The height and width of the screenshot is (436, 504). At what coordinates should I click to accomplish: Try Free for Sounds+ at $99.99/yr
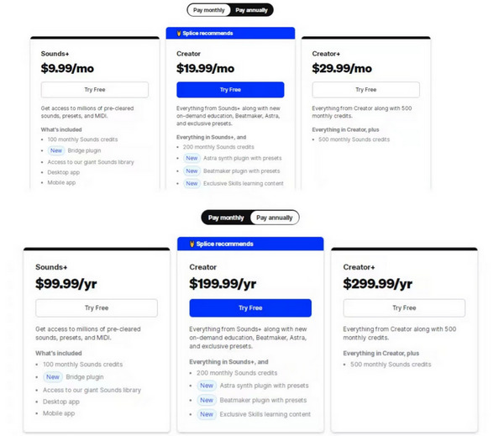97,307
